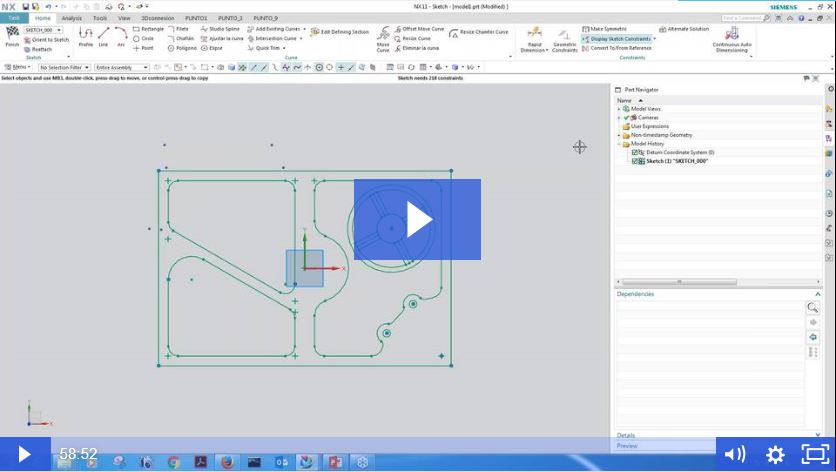Select User Expressions in Part Navigator
The height and width of the screenshot is (472, 836).
649,126
